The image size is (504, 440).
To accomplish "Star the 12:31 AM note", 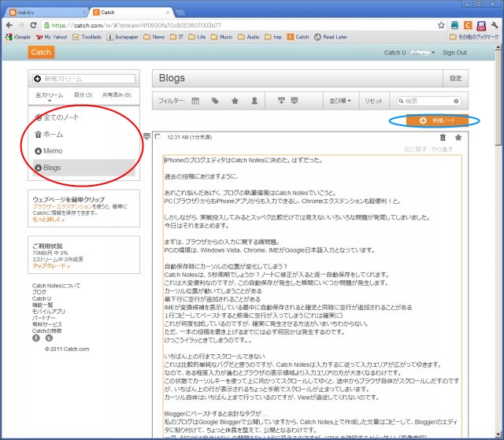I will coord(458,138).
